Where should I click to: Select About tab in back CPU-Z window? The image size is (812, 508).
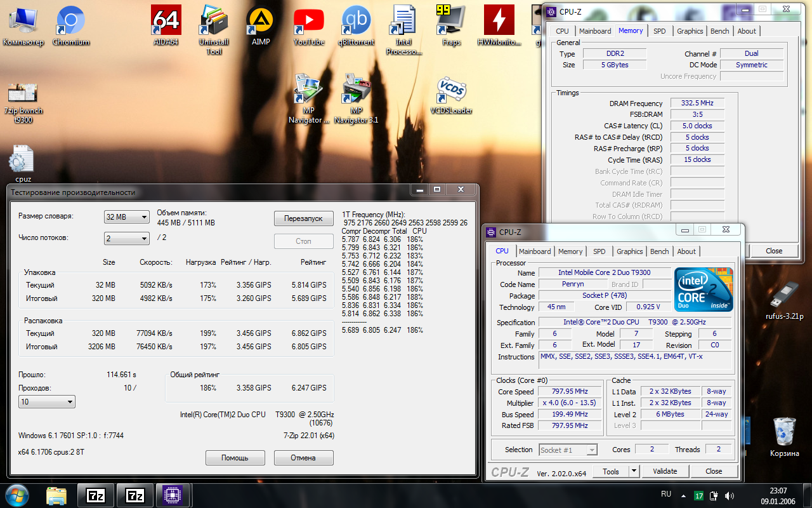coord(747,31)
